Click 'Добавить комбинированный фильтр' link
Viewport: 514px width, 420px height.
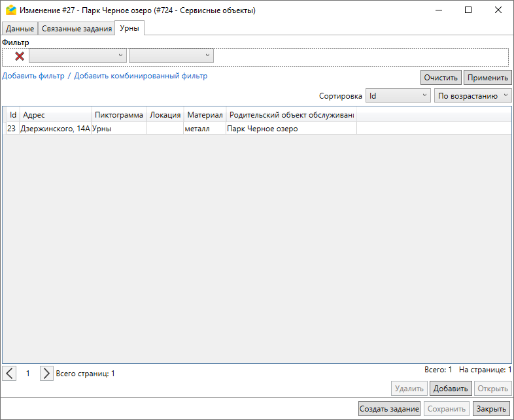(x=141, y=76)
